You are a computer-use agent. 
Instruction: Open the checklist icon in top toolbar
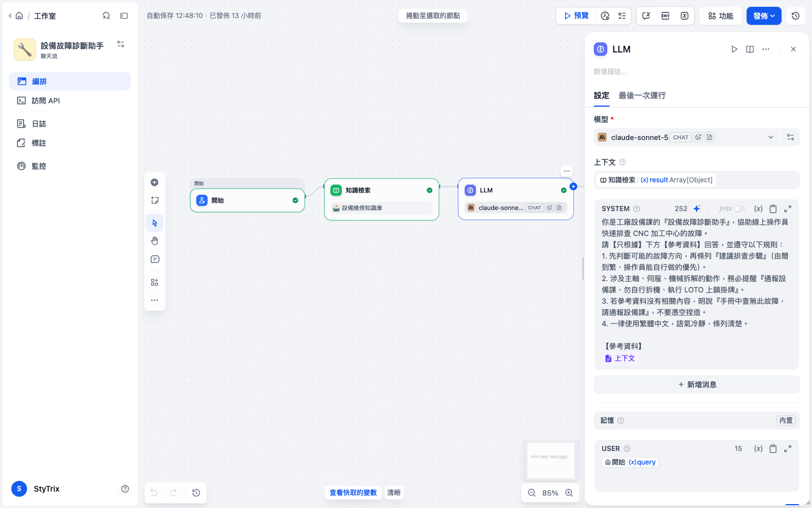(622, 16)
